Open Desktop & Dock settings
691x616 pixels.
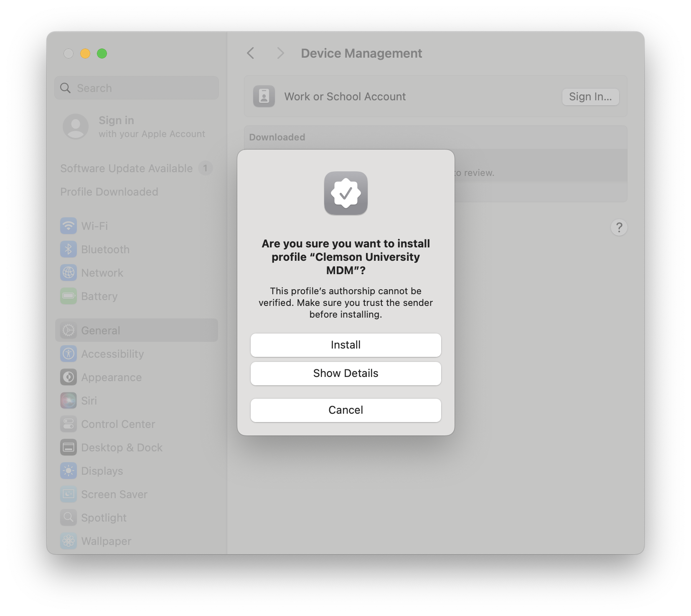coord(137,448)
